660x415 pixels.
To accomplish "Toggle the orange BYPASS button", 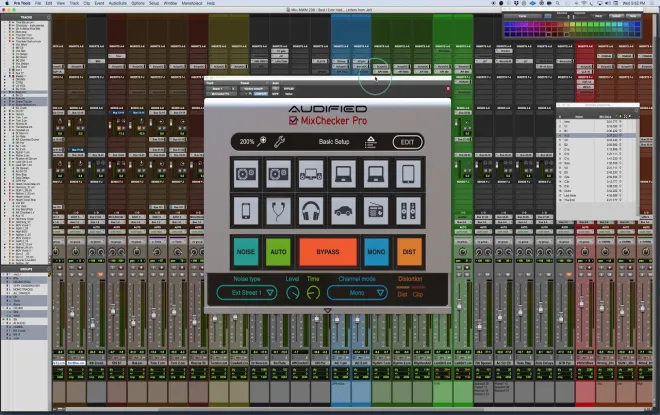I will click(327, 252).
